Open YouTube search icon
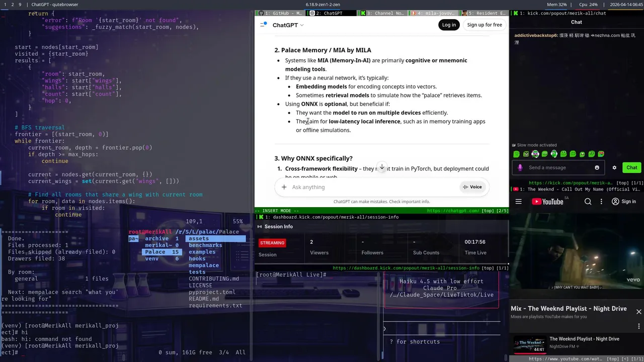 (x=588, y=202)
